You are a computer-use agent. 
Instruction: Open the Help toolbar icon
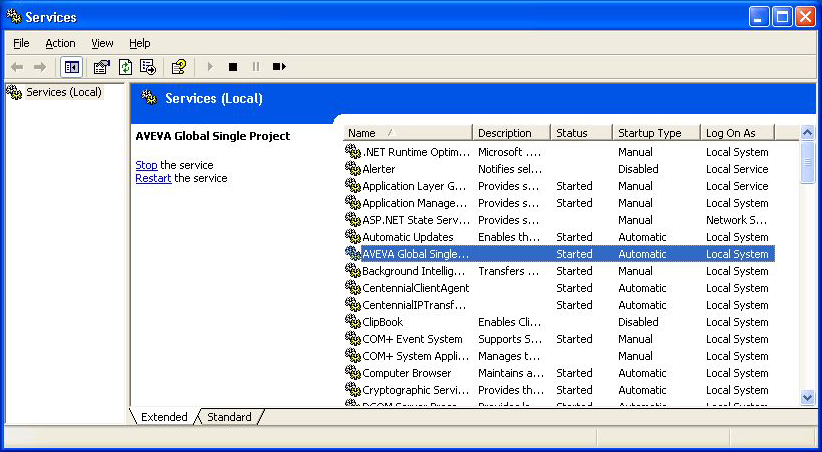(179, 67)
